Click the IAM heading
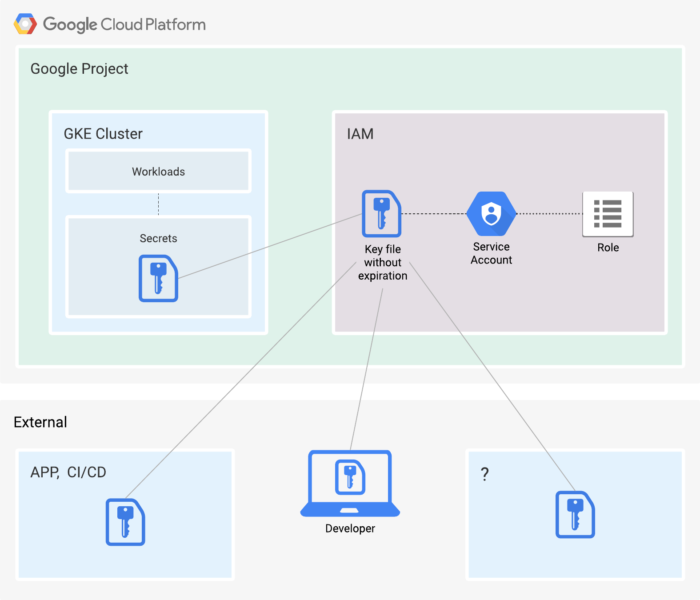 [360, 134]
